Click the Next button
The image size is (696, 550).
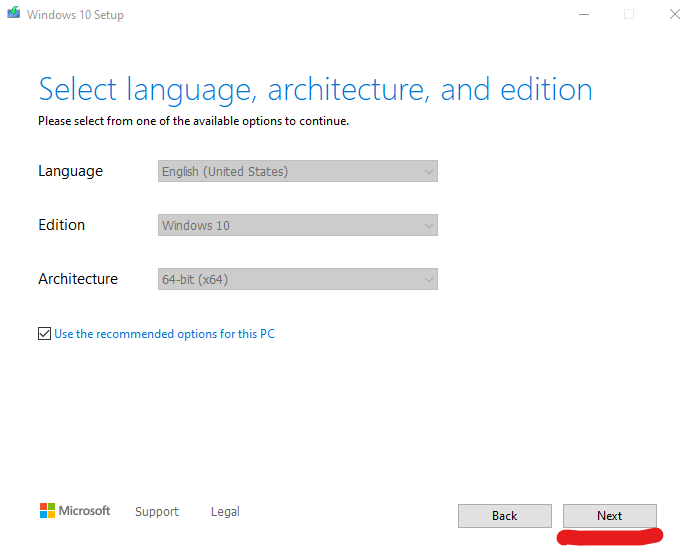click(x=609, y=516)
